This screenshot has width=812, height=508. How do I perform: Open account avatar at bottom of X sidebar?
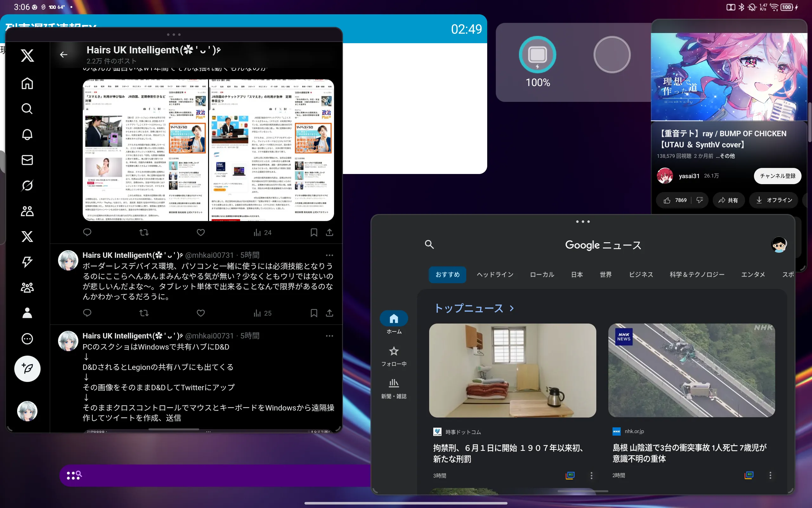pyautogui.click(x=27, y=411)
